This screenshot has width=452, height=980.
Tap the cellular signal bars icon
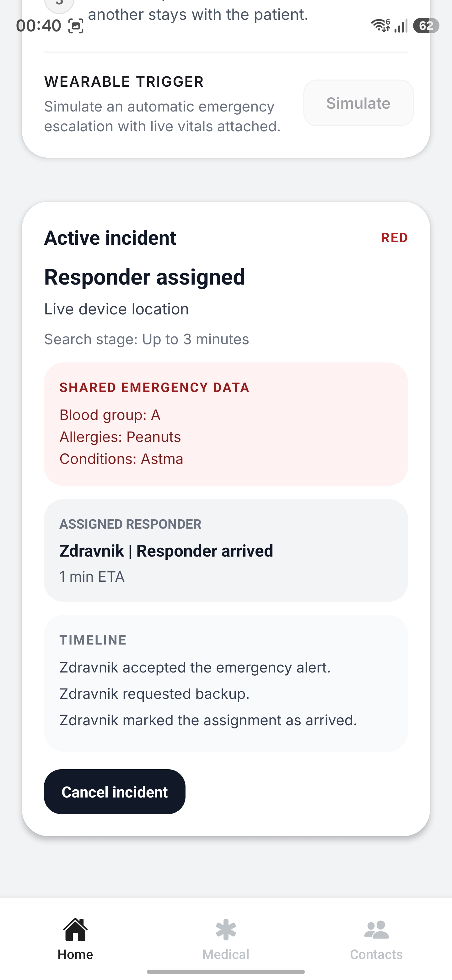[x=401, y=25]
